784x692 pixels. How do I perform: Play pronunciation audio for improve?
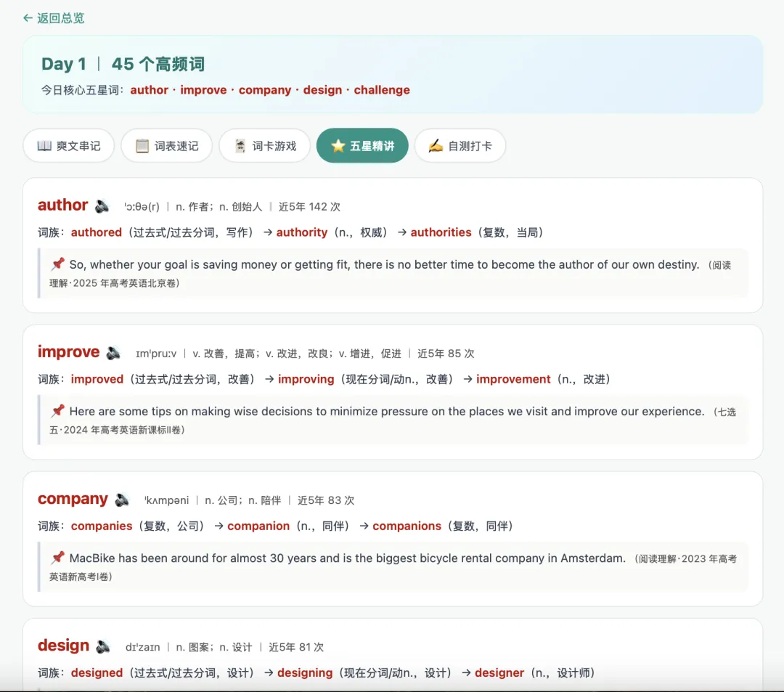coord(113,353)
